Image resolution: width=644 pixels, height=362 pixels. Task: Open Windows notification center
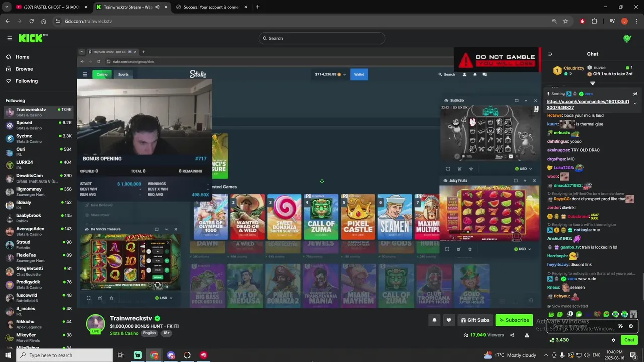pyautogui.click(x=633, y=355)
